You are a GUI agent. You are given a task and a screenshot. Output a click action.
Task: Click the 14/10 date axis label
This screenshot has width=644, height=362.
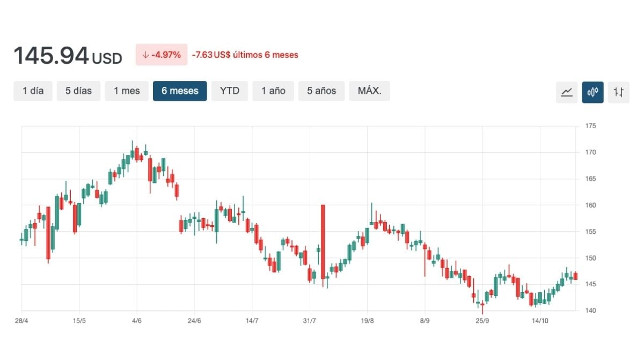pyautogui.click(x=539, y=321)
